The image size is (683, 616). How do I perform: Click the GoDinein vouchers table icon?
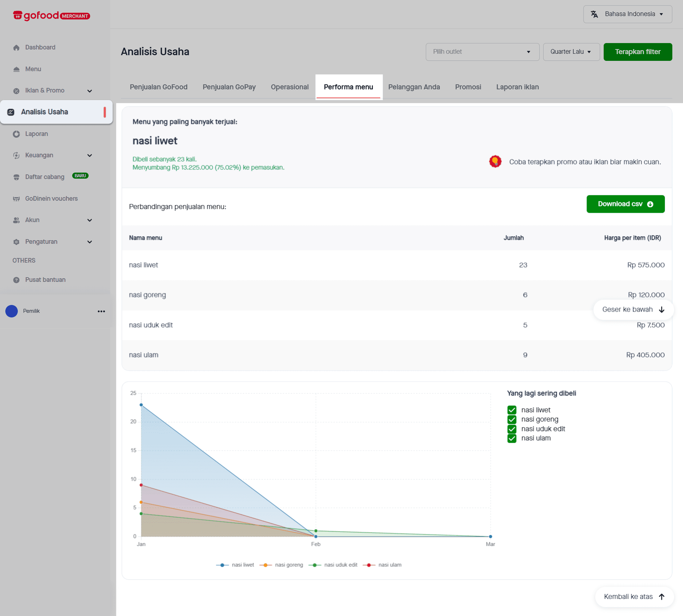pos(16,199)
